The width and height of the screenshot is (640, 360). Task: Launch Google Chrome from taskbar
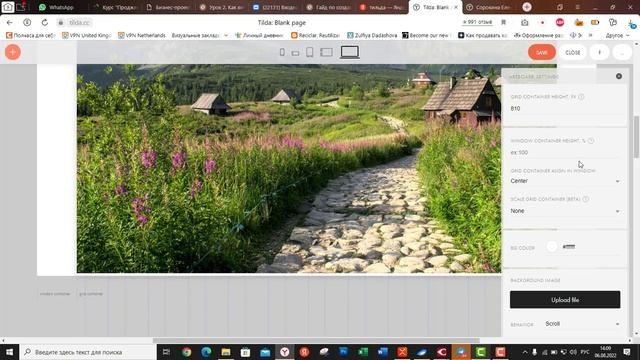tap(187, 352)
